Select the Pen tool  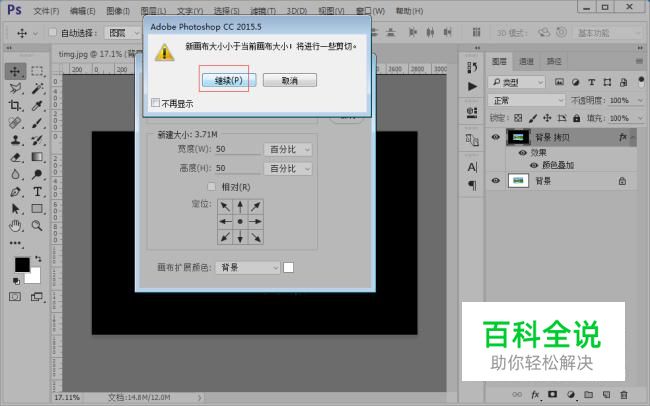point(15,192)
